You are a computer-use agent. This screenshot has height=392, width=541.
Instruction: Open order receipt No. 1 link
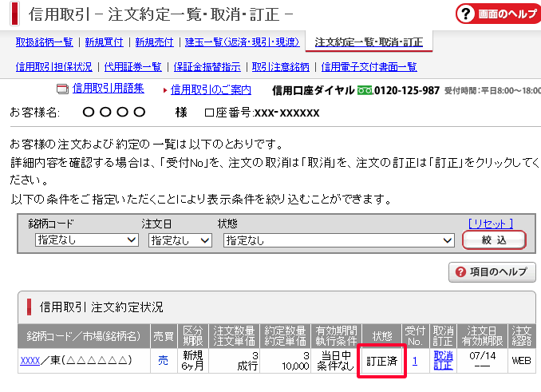pyautogui.click(x=415, y=361)
